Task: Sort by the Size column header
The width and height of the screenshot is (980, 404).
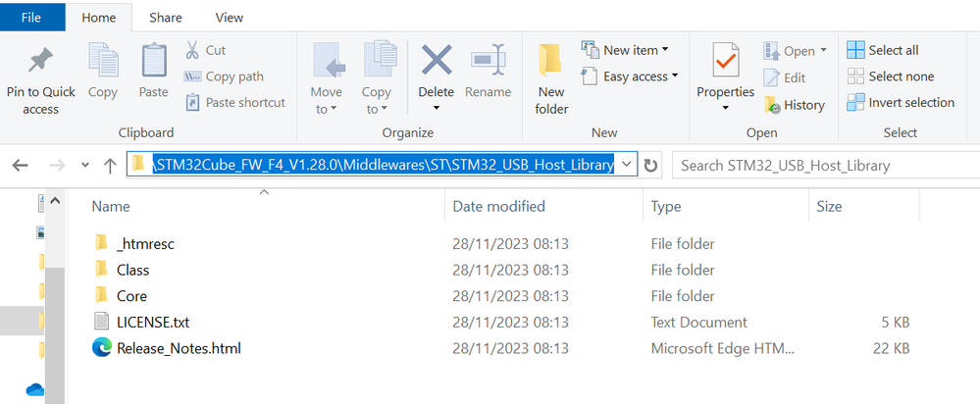Action: point(829,206)
